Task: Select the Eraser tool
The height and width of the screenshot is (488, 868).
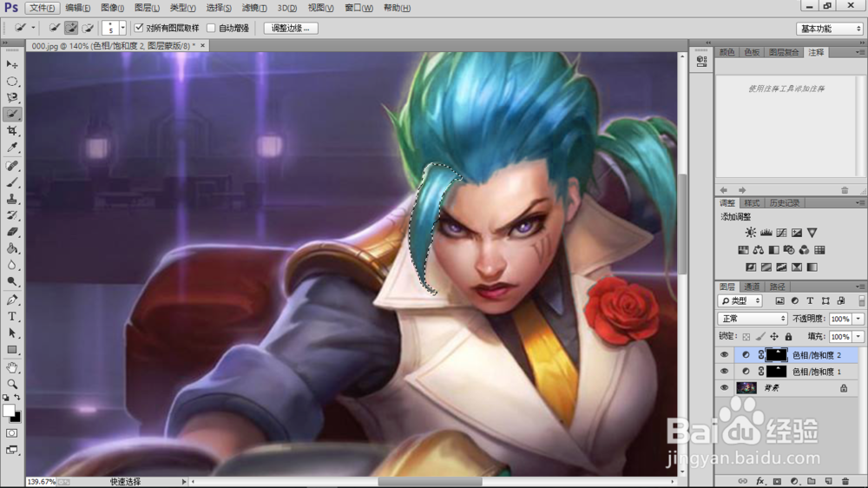Action: (x=11, y=232)
